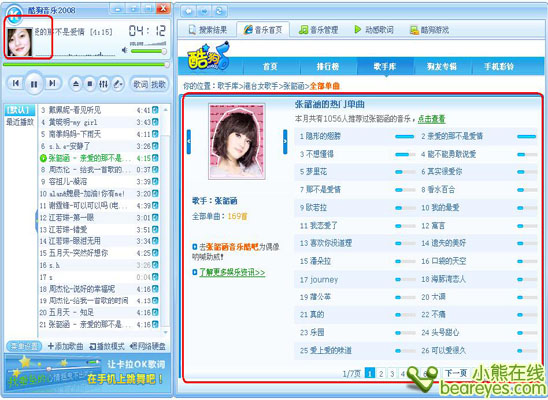Click the 张韶涵 singer photo
548x400 pixels.
237,141
